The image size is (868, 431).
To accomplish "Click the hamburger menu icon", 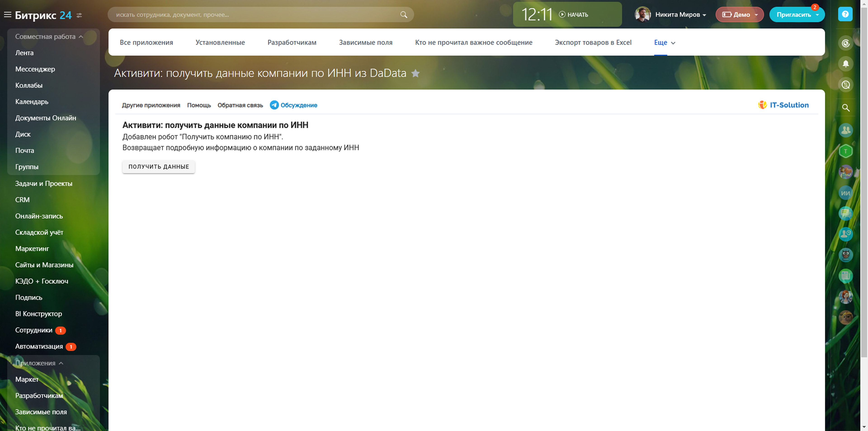I will point(7,14).
